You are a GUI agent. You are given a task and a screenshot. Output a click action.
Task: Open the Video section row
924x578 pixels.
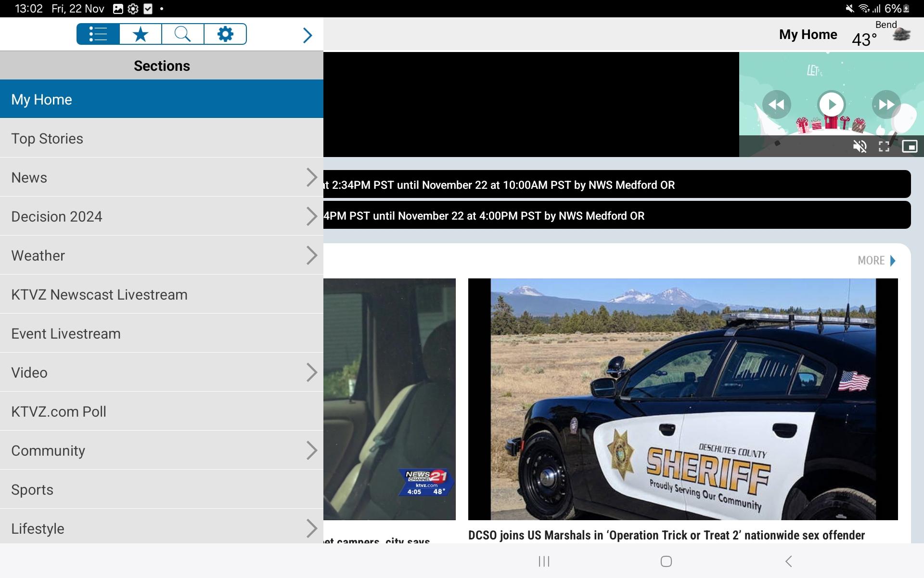coord(162,372)
